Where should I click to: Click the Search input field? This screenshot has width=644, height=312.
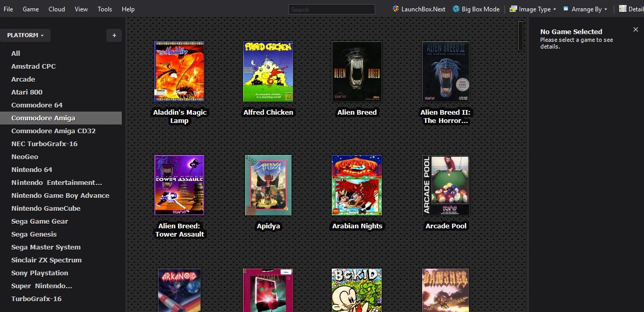332,9
